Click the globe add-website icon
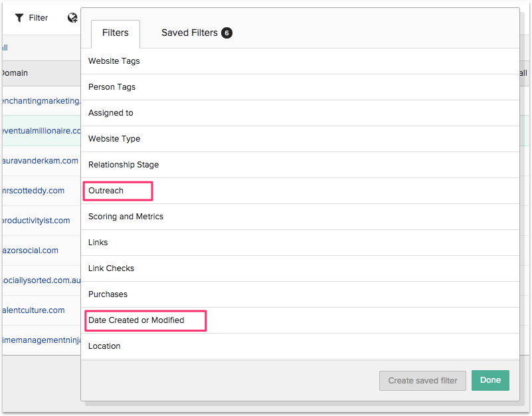Image resolution: width=532 pixels, height=416 pixels. 72,18
